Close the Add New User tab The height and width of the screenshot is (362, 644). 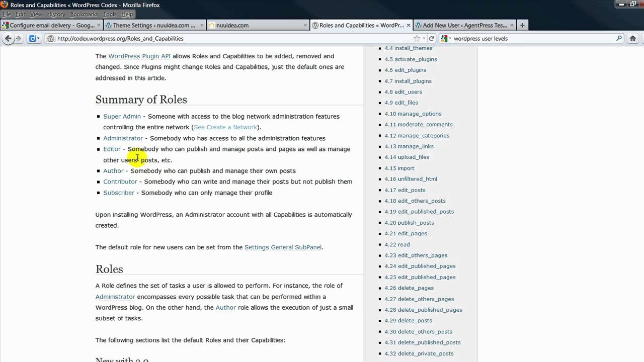pyautogui.click(x=512, y=25)
